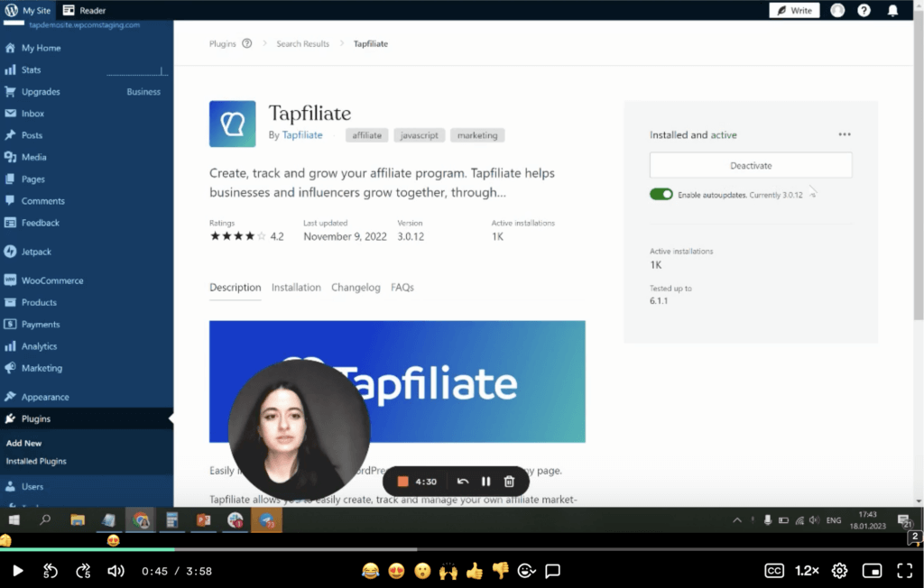
Task: Toggle miniplayer mode for the video
Action: pyautogui.click(x=872, y=570)
